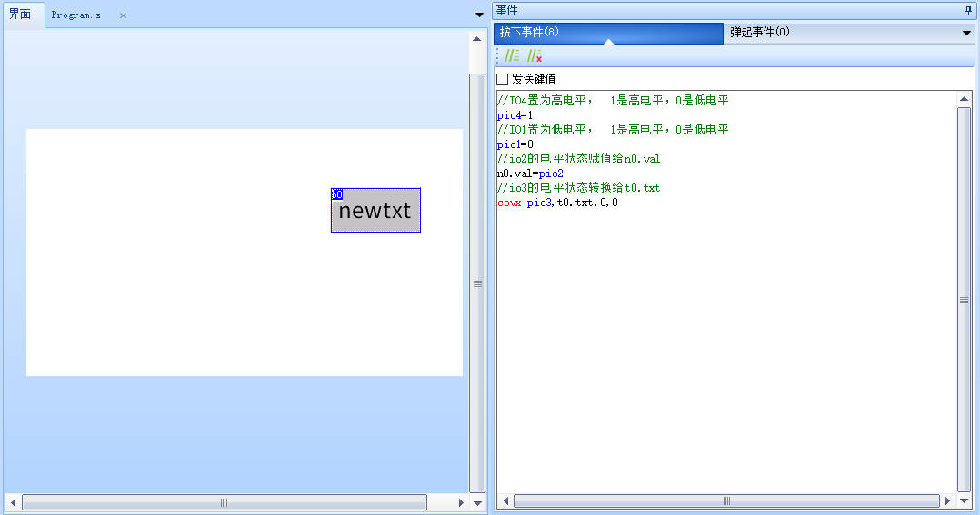Click the comment selected lines icon

tap(512, 56)
